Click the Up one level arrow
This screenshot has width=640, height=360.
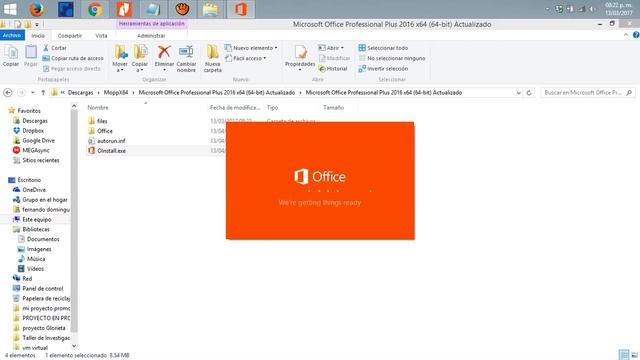tap(43, 93)
